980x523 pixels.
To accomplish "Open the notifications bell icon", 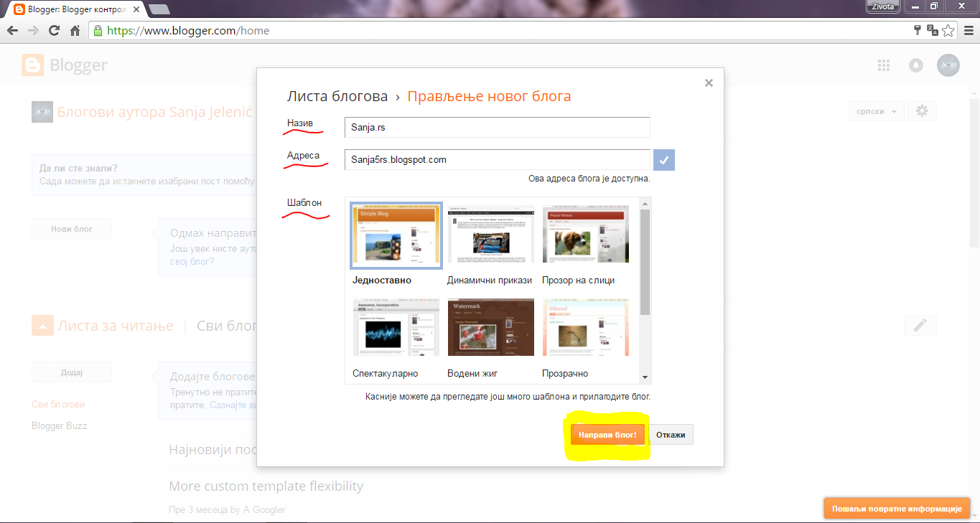I will point(916,65).
